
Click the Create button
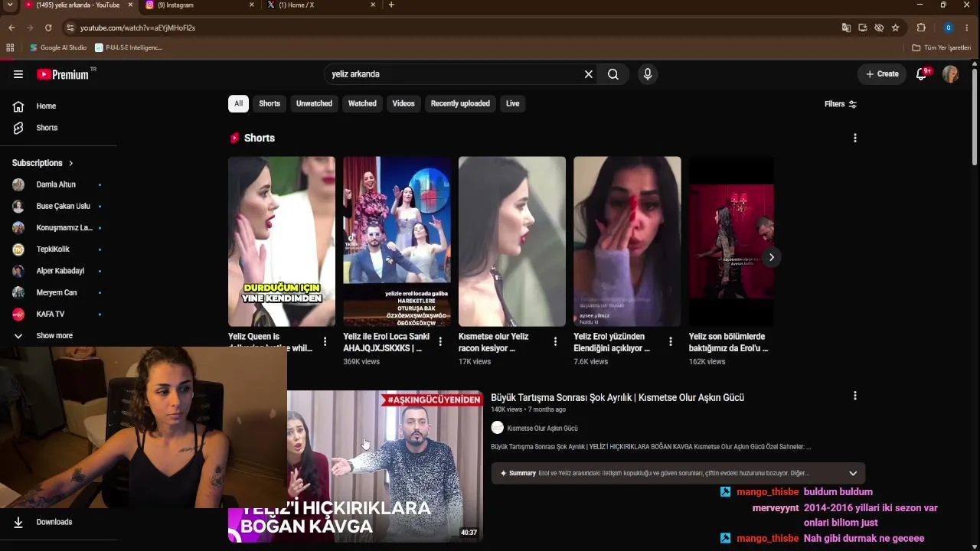882,74
